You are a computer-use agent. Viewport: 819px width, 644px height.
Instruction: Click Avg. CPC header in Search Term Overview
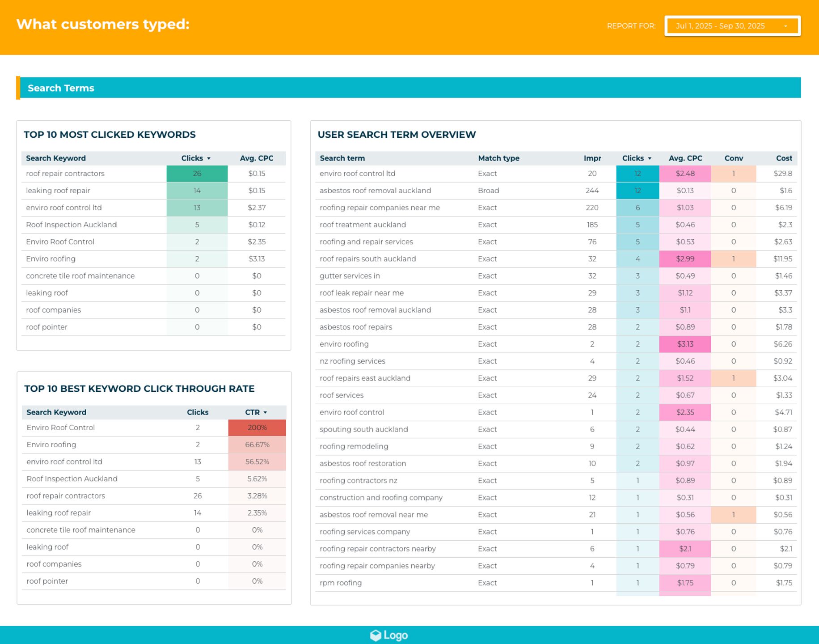pyautogui.click(x=685, y=158)
